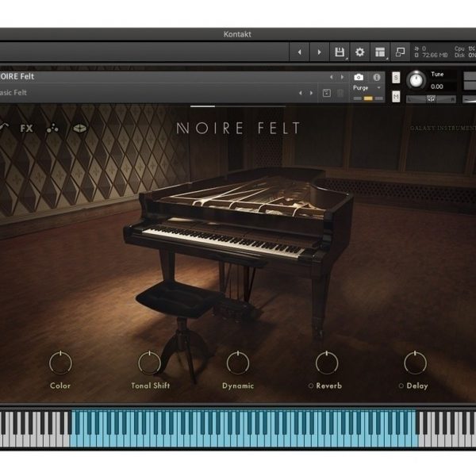Delete the current snapshot trash icon
This screenshot has width=476, height=476.
340,93
